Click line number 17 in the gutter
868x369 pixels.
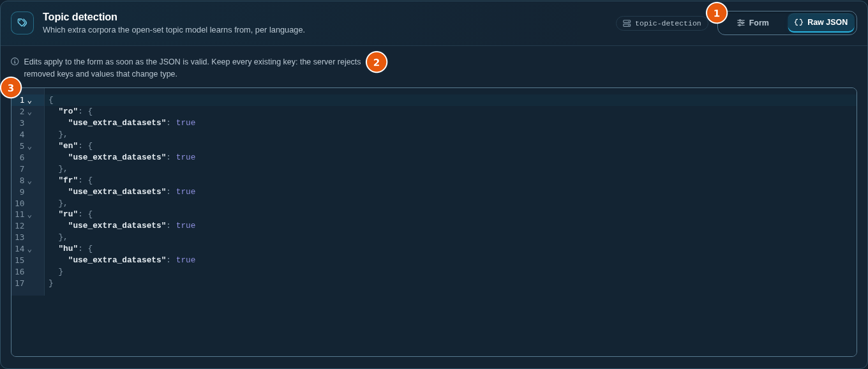point(20,283)
